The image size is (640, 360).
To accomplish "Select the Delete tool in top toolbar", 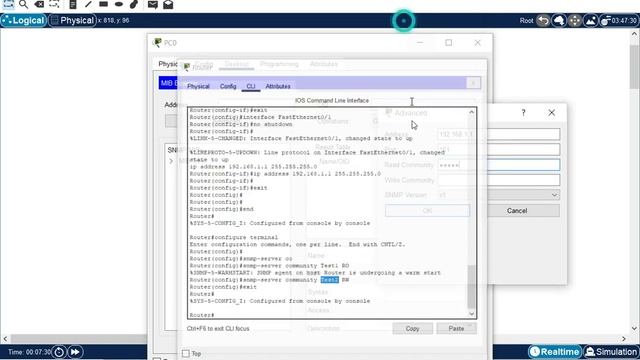I will pyautogui.click(x=39, y=4).
